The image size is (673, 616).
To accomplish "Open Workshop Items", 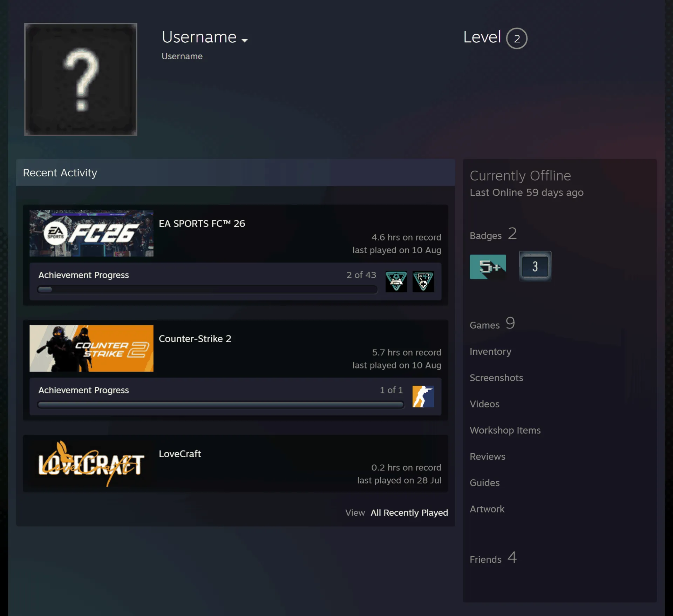I will [x=505, y=430].
